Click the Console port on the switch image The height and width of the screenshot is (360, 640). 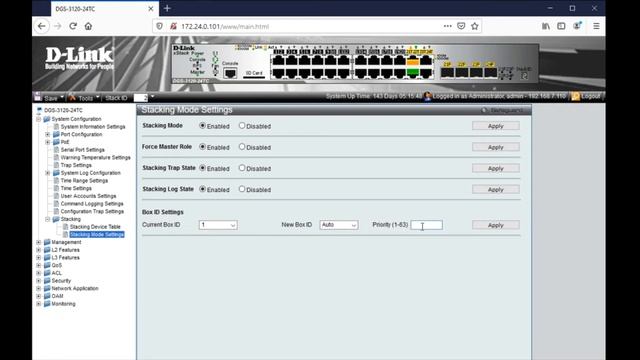230,73
